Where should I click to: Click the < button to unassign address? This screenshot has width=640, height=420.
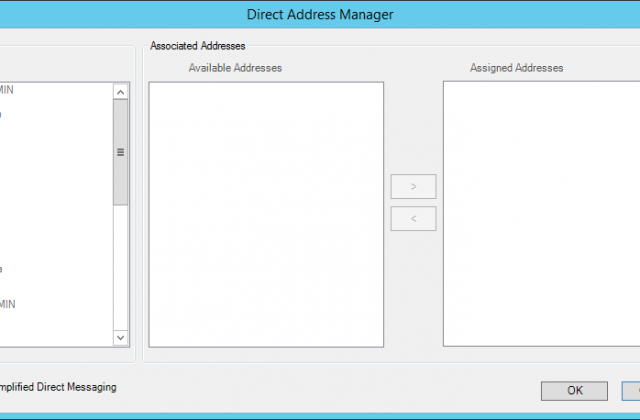413,218
